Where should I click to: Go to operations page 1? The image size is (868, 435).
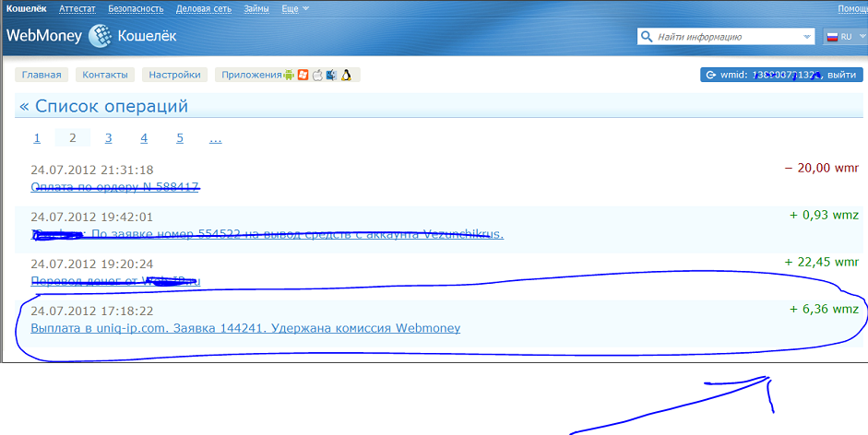pos(37,138)
